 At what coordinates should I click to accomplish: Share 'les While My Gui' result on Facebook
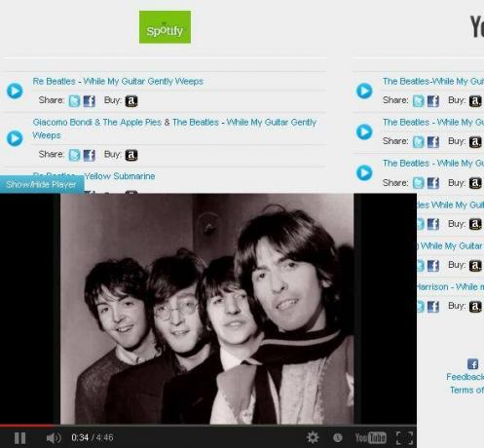coord(433,224)
